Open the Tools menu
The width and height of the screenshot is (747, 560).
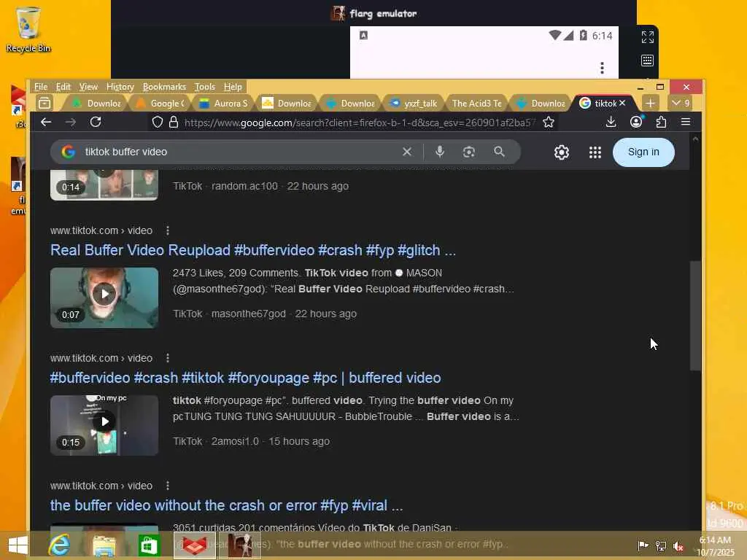205,87
